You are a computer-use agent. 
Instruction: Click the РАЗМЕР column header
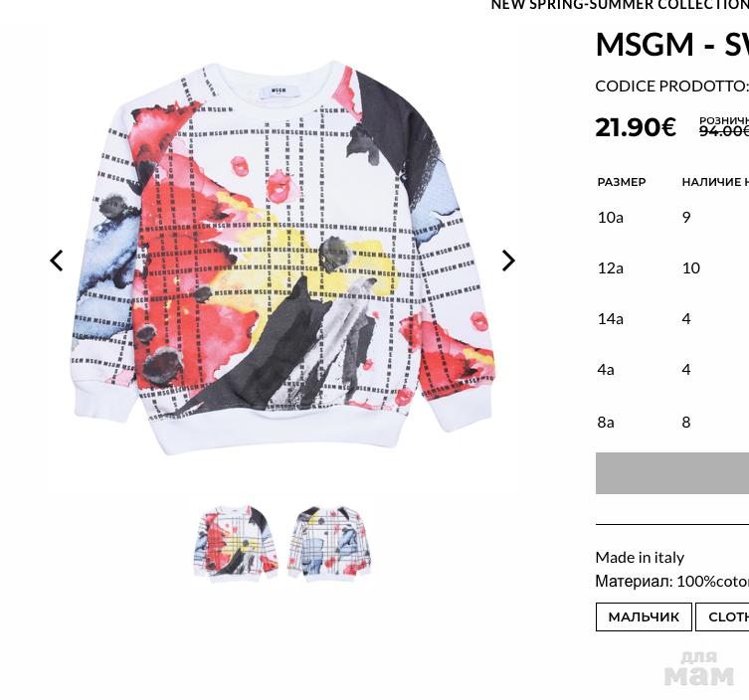(x=622, y=182)
